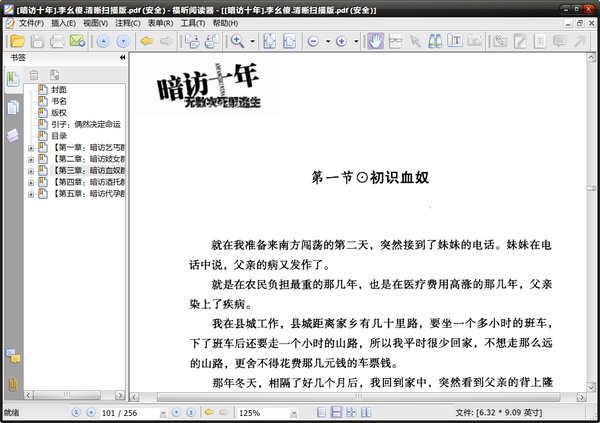Open the 帮助(H) menu

[x=225, y=23]
